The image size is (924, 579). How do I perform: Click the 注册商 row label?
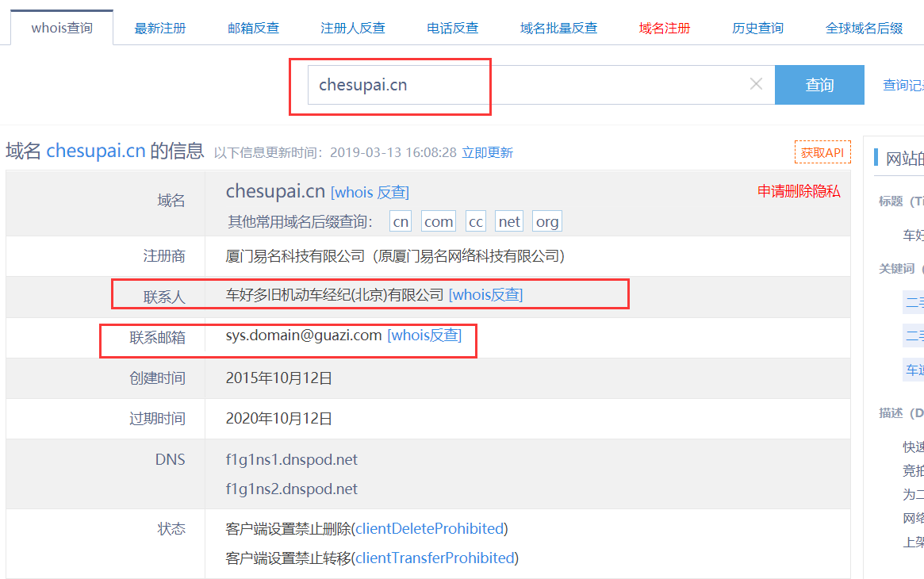pos(164,255)
